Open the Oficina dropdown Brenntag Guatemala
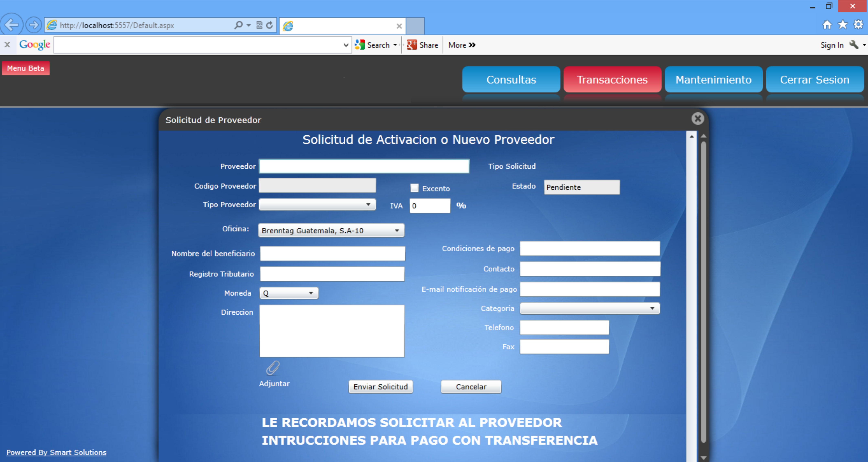Viewport: 868px width, 462px height. (x=331, y=230)
